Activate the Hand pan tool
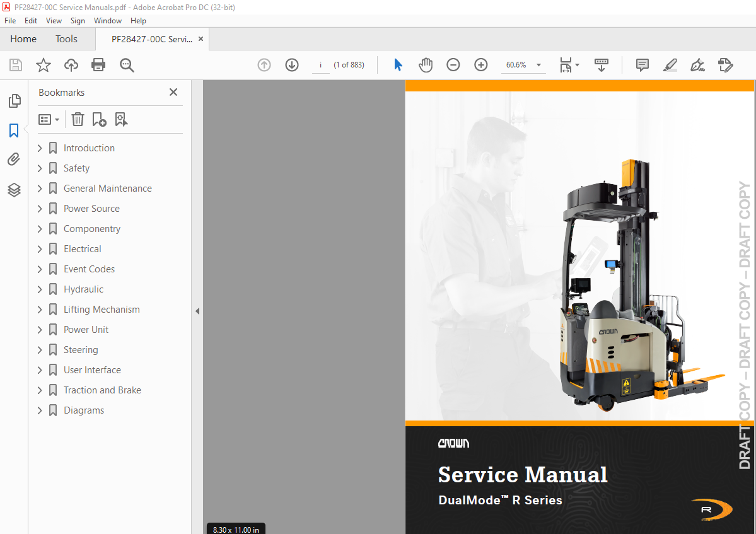Screen dimensions: 756x534 (425, 64)
